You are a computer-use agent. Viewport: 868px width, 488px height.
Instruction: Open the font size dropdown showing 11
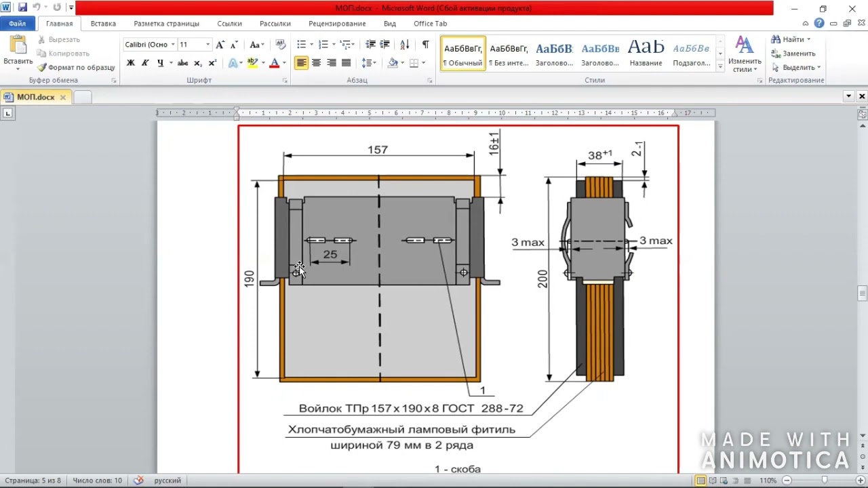point(208,44)
